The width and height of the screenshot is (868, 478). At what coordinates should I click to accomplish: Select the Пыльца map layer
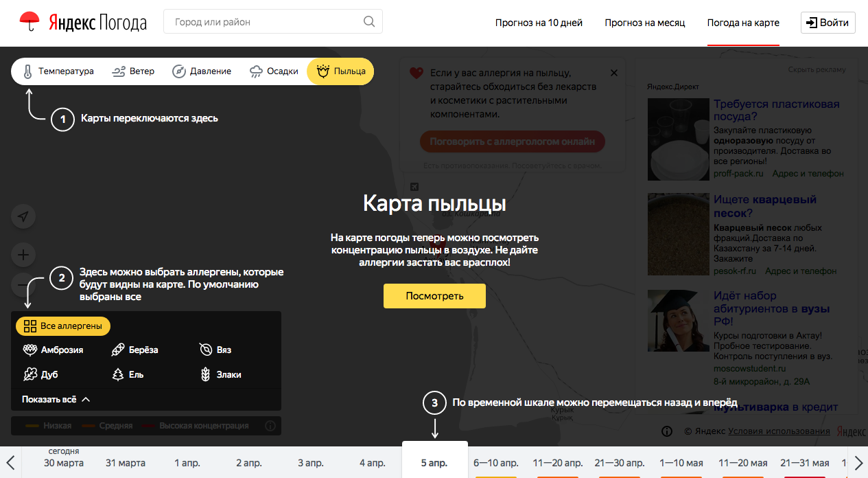point(340,71)
